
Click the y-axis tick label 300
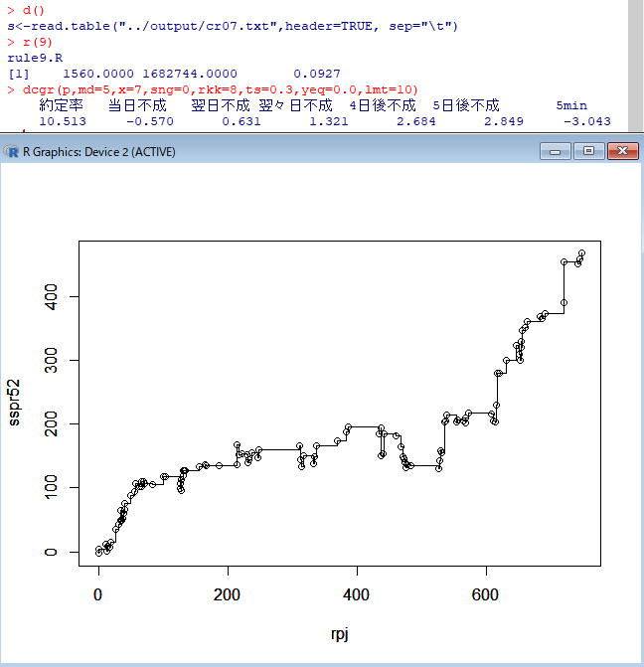[x=51, y=360]
